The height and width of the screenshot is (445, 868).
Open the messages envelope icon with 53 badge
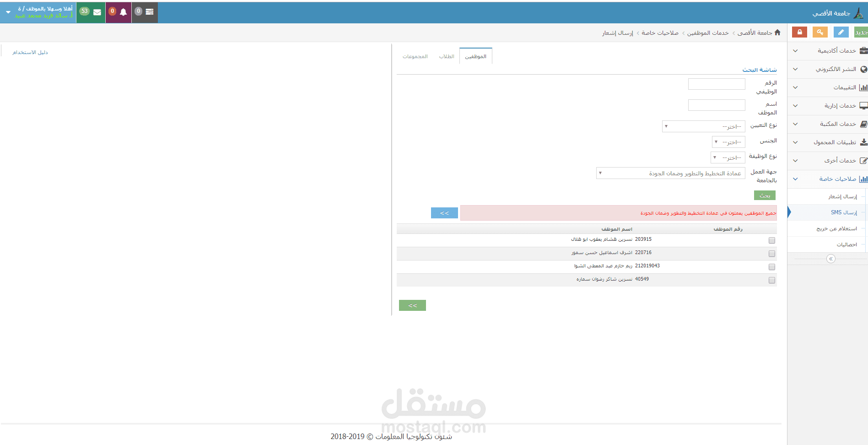(97, 12)
